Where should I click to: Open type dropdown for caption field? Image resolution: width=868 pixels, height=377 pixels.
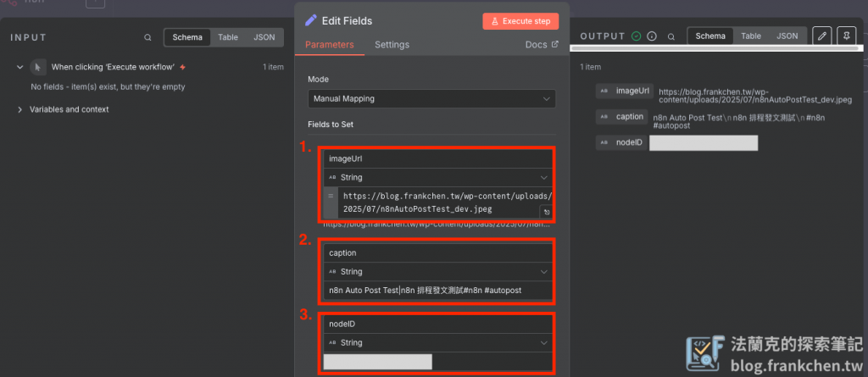438,271
